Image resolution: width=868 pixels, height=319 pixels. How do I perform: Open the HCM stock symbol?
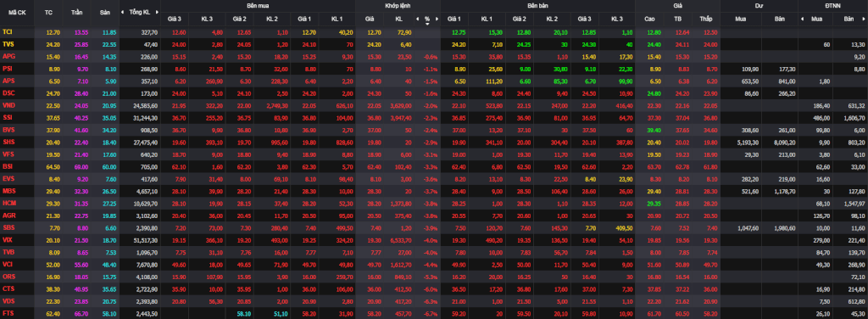8,203
